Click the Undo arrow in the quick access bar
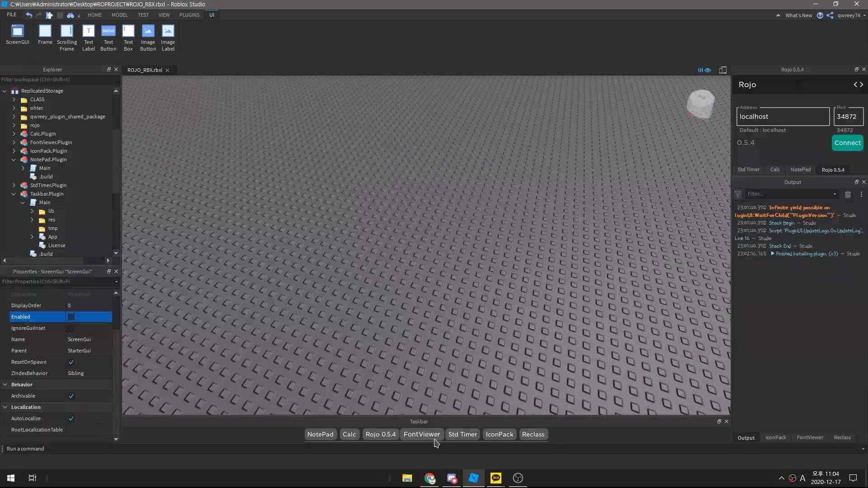The height and width of the screenshot is (488, 868). (x=28, y=15)
